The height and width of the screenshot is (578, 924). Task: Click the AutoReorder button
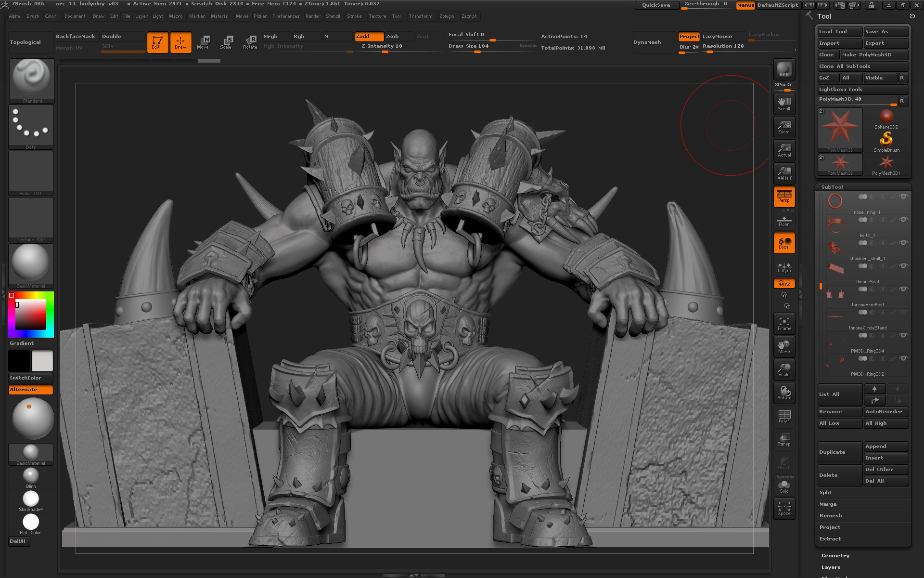[x=886, y=411]
